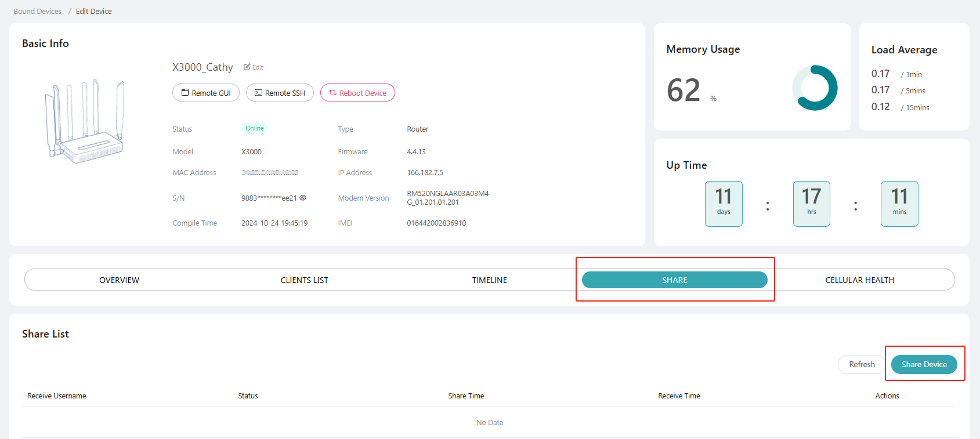Screen dimensions: 980x439
Task: Click the Up Time hrs counter box
Action: [x=811, y=204]
